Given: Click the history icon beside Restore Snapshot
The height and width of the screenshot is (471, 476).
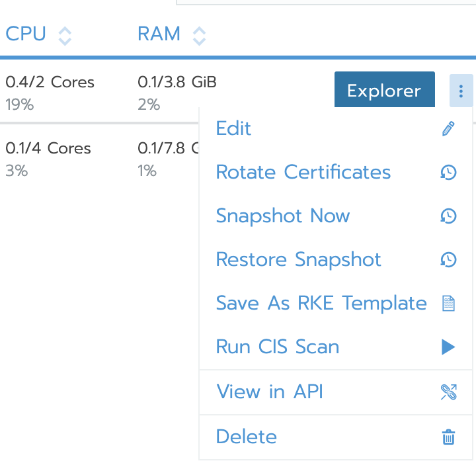Looking at the screenshot, I should pyautogui.click(x=448, y=259).
